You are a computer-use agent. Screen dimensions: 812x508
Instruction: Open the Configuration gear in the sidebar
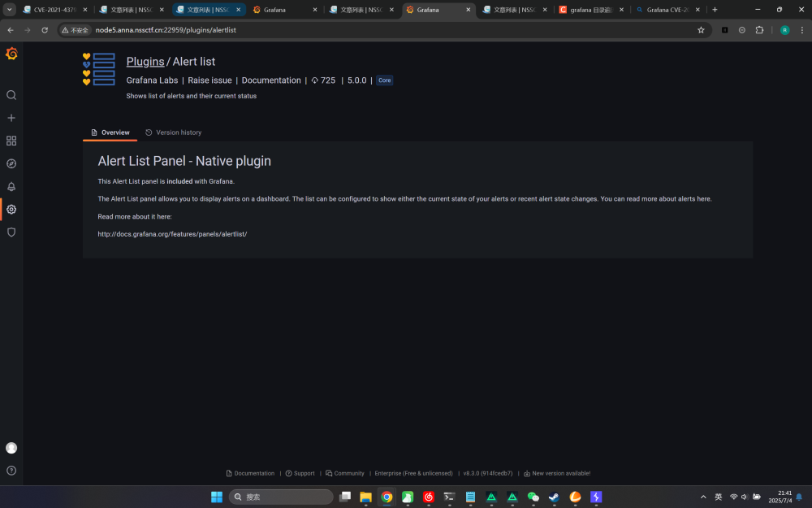(11, 209)
